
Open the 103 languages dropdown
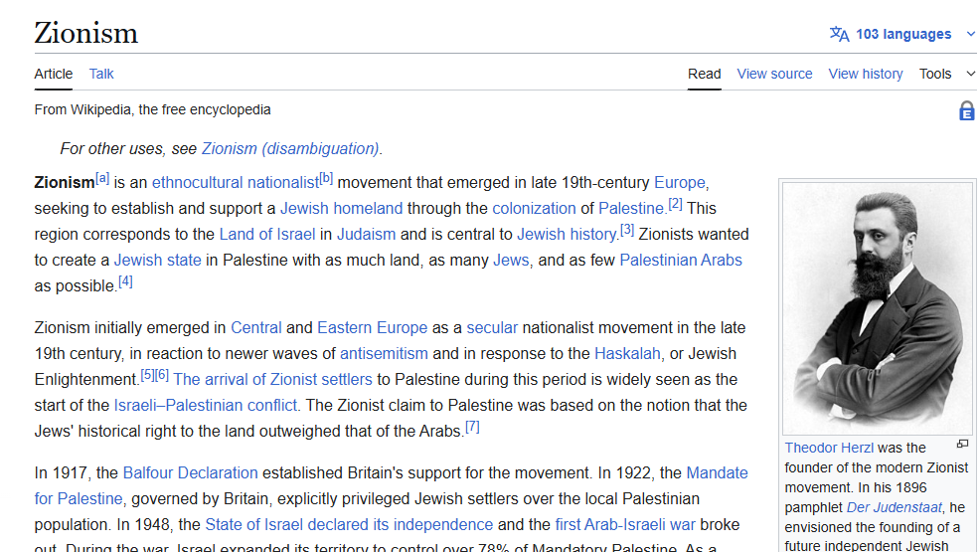(903, 34)
